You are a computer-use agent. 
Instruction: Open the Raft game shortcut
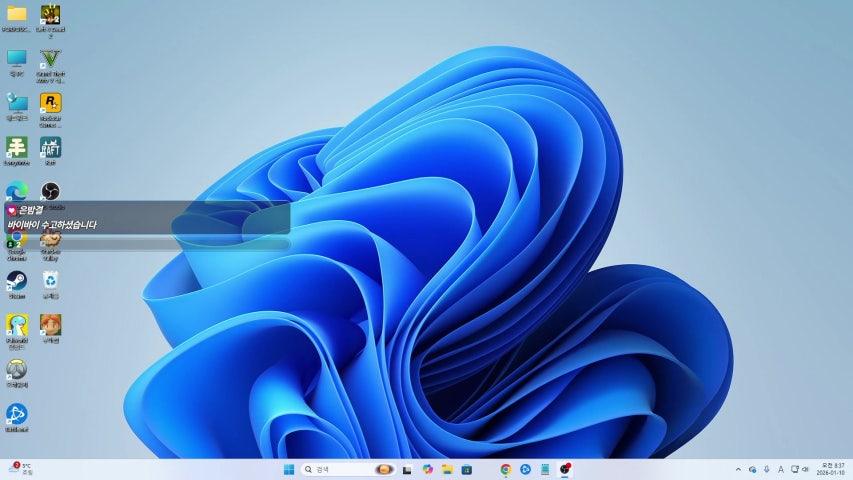(50, 148)
